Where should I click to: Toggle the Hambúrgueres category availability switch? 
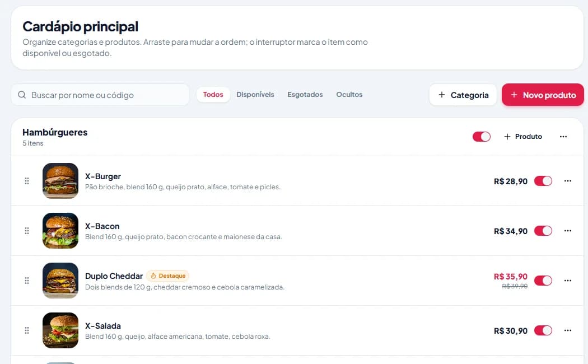coord(482,137)
